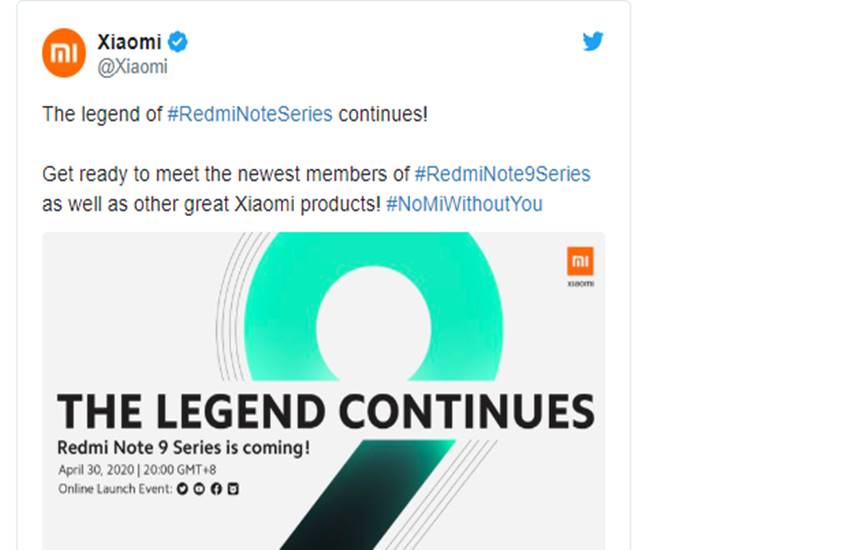Open the Xiaomi display name link
850x550 pixels.
tap(129, 42)
